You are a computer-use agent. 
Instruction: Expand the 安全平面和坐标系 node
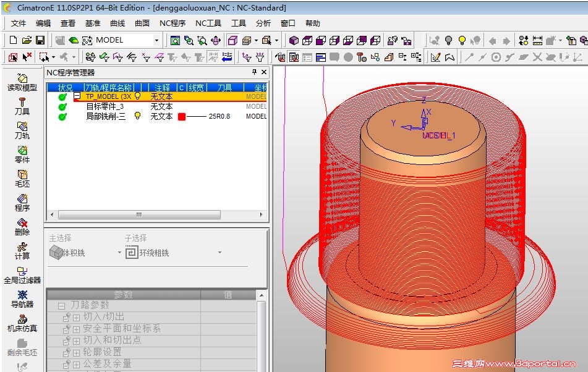(76, 329)
